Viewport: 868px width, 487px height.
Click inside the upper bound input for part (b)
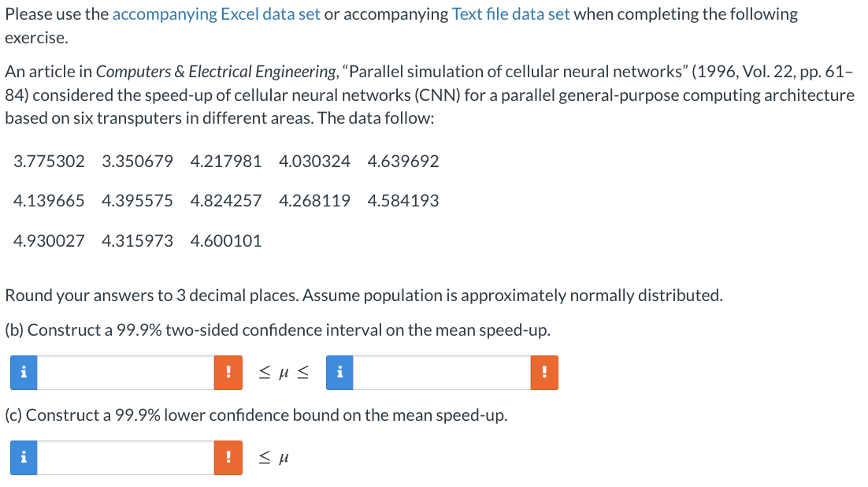pos(441,373)
